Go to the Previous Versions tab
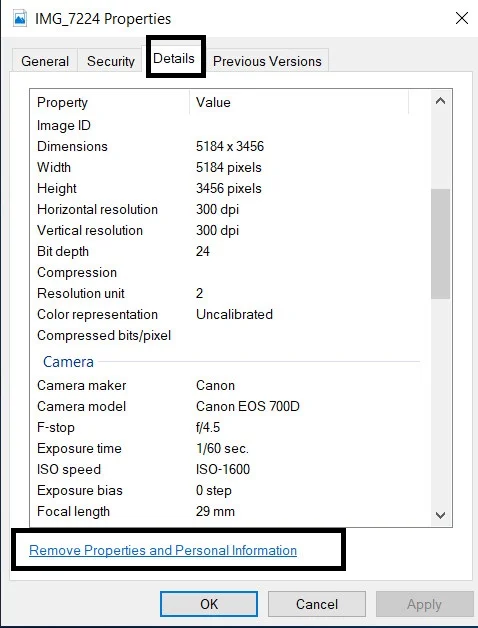The height and width of the screenshot is (628, 478). 267,61
